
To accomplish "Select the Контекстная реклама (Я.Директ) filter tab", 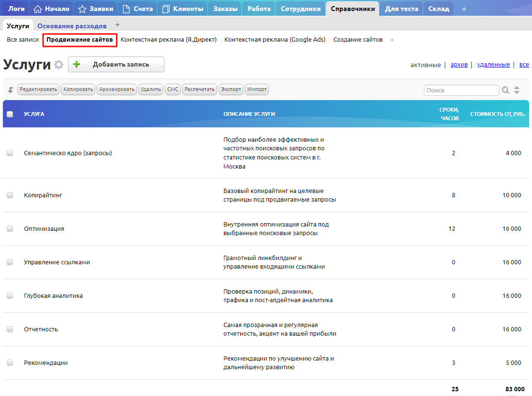I will pyautogui.click(x=168, y=40).
